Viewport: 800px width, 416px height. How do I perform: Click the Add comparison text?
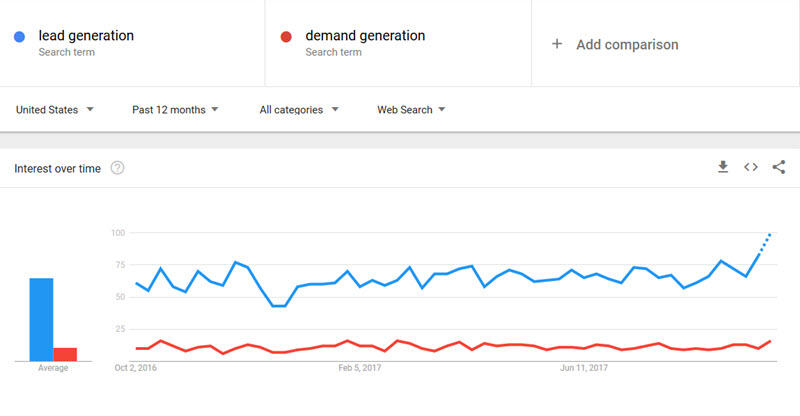click(627, 44)
